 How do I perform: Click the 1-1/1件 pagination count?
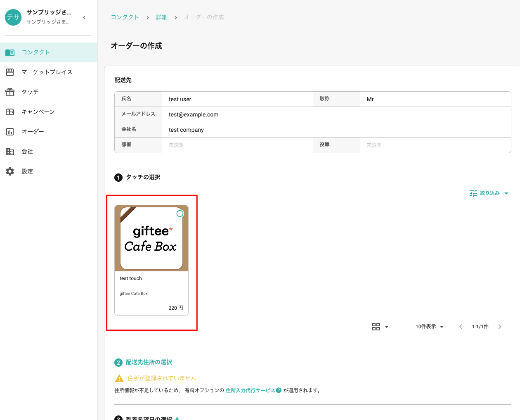[x=480, y=327]
